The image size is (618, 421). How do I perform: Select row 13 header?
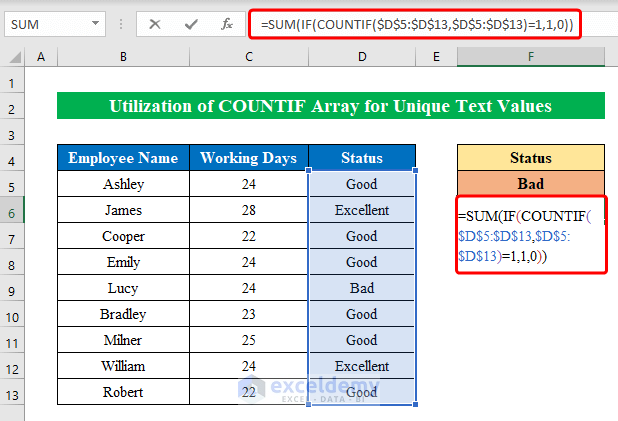pos(12,392)
